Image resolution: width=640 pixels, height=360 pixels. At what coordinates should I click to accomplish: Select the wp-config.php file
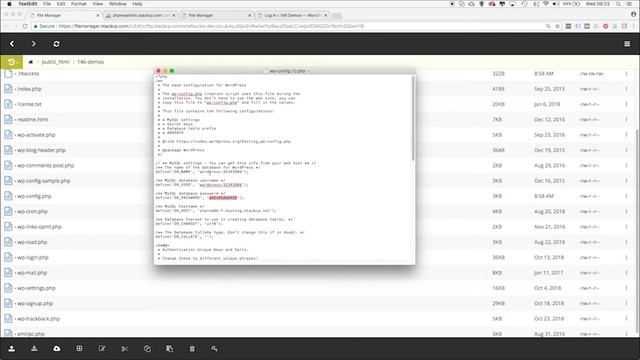click(34, 196)
